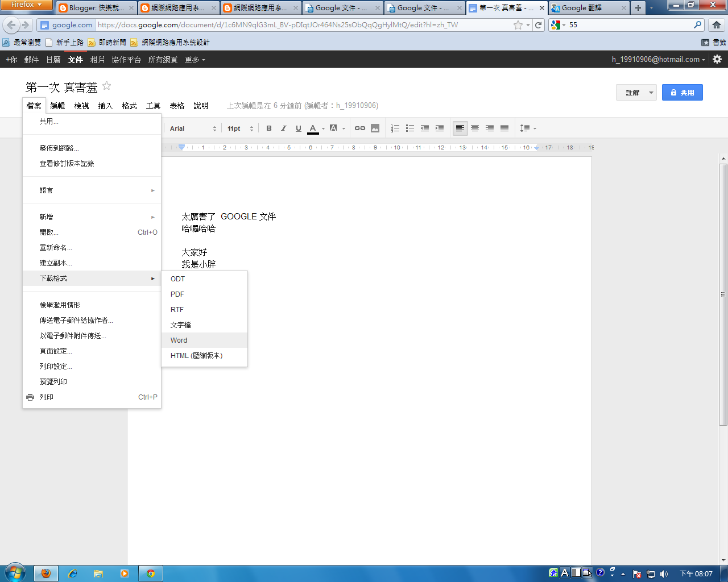Go to 日曆 in Google bar
This screenshot has height=582, width=728.
(53, 60)
